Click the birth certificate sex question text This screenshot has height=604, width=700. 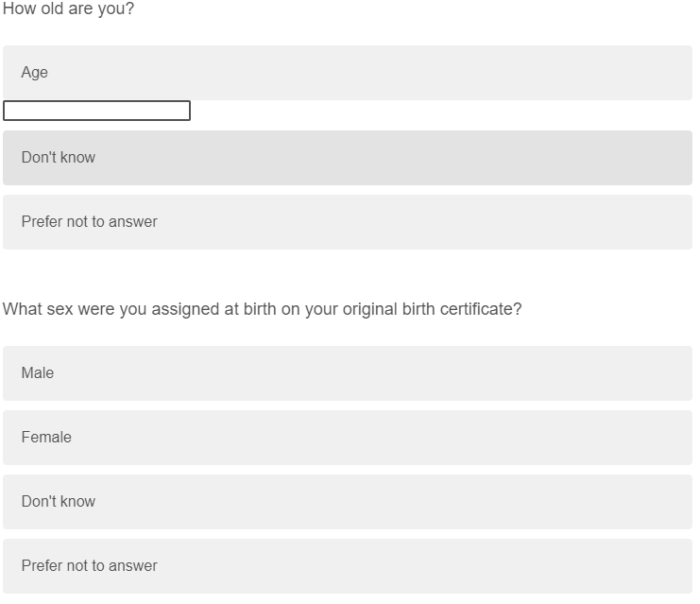[x=262, y=309]
